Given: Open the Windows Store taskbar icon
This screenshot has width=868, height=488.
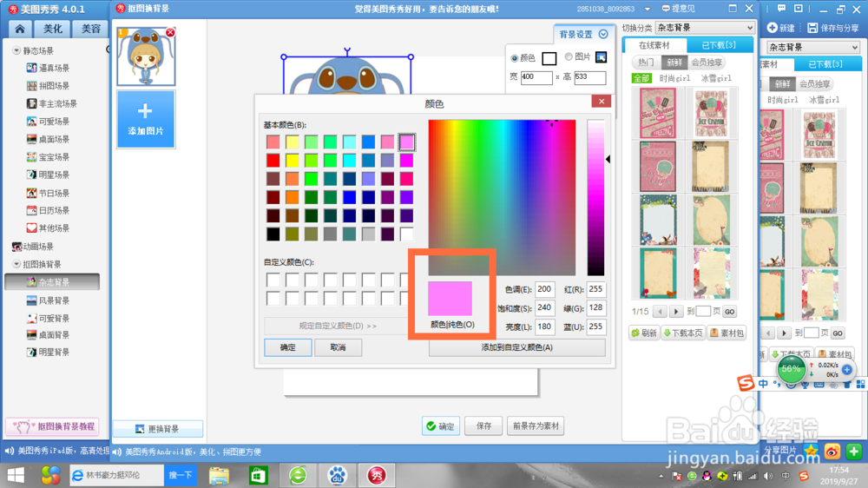Looking at the screenshot, I should [259, 475].
